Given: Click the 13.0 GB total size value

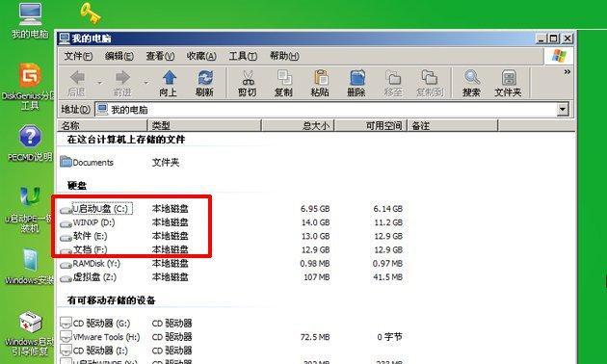Looking at the screenshot, I should tap(315, 236).
